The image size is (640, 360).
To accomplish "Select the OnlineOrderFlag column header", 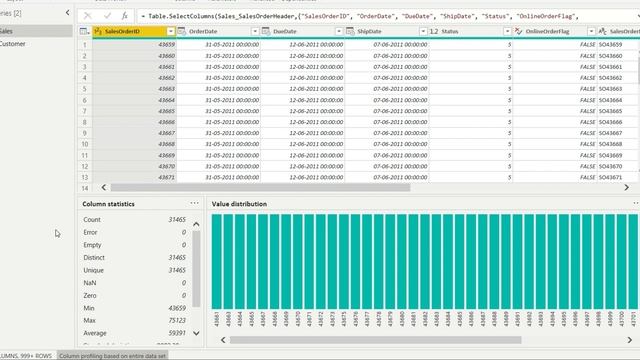I will [555, 31].
